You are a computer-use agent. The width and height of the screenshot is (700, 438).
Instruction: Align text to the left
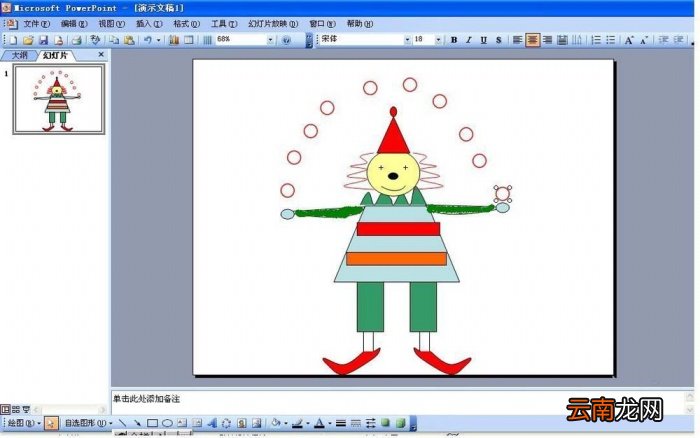click(517, 40)
